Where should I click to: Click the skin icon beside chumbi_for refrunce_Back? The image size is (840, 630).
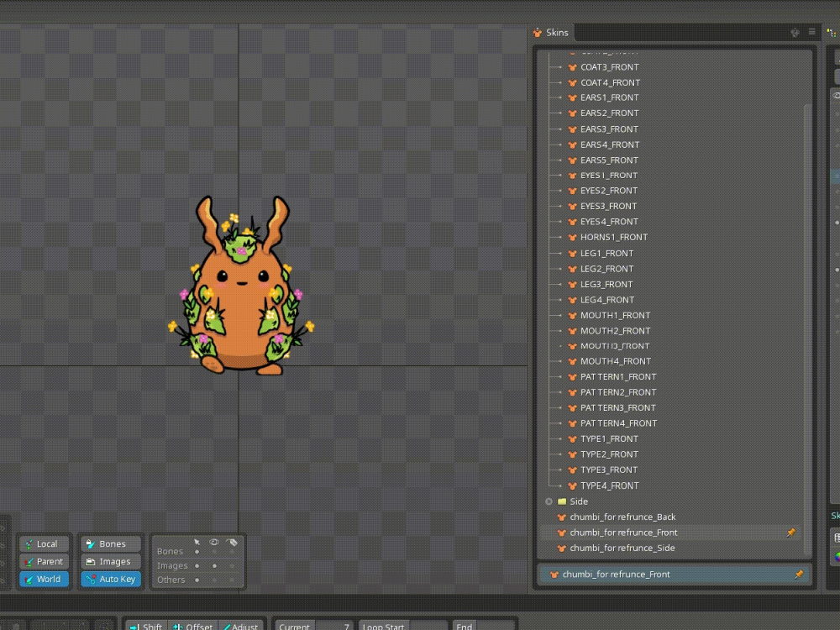point(561,517)
